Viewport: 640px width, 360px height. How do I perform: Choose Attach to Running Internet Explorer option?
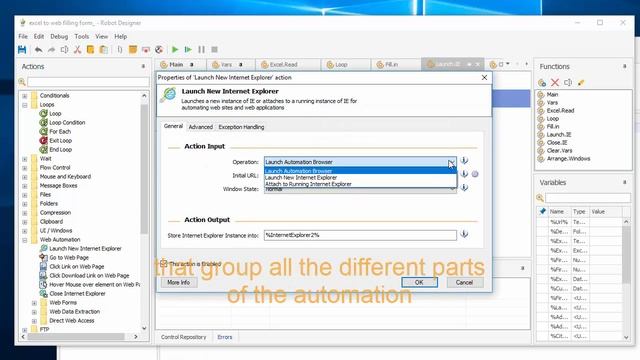[x=360, y=184]
